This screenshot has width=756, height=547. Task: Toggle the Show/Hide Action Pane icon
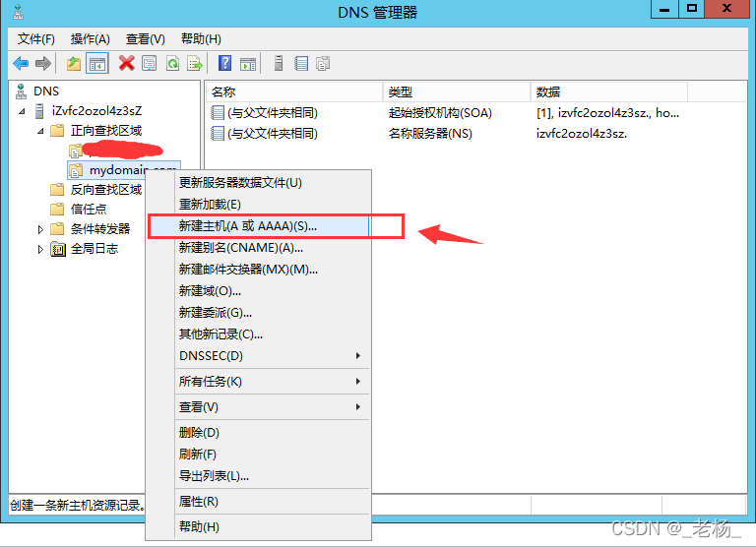248,63
